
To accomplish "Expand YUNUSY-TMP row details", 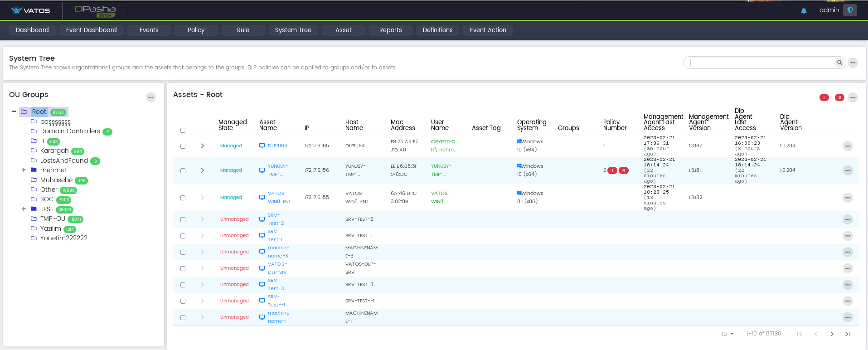I will (x=203, y=170).
